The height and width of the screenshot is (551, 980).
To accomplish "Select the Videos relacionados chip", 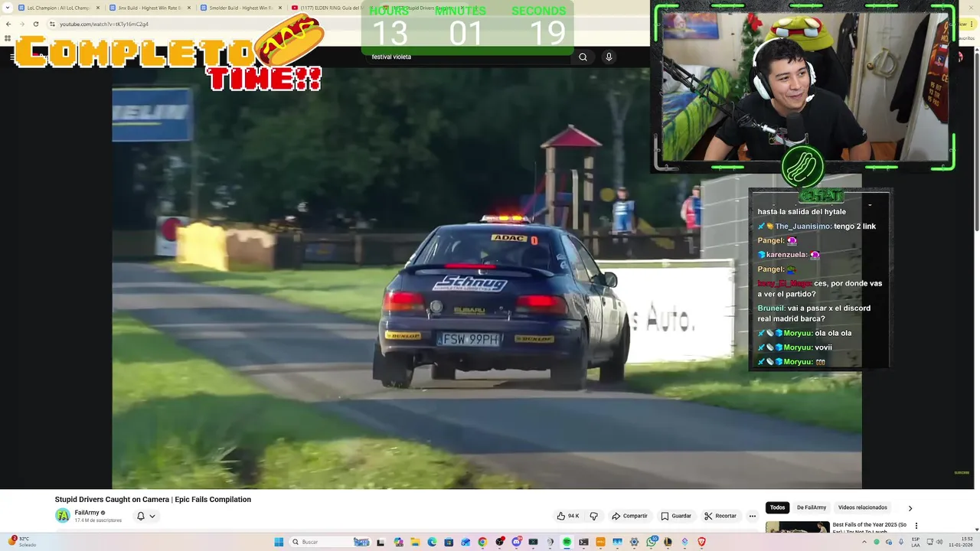I will [x=863, y=507].
